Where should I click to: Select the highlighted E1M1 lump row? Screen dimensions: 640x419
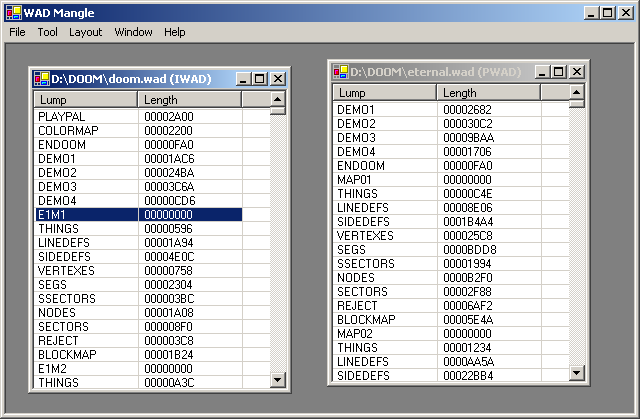pyautogui.click(x=138, y=215)
